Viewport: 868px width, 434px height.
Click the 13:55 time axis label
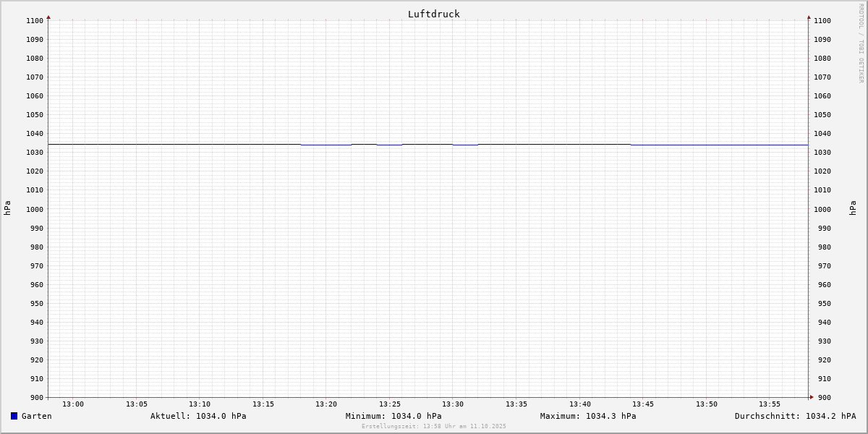pos(770,404)
